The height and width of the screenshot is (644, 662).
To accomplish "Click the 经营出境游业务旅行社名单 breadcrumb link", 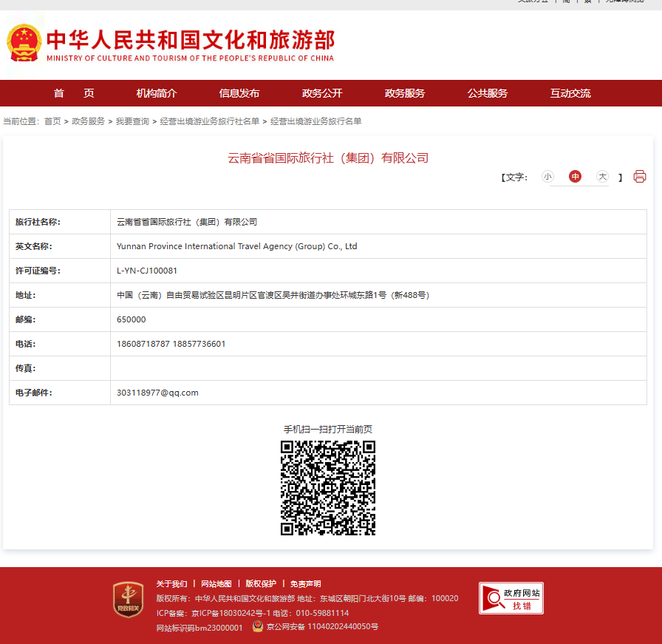I will (x=209, y=122).
